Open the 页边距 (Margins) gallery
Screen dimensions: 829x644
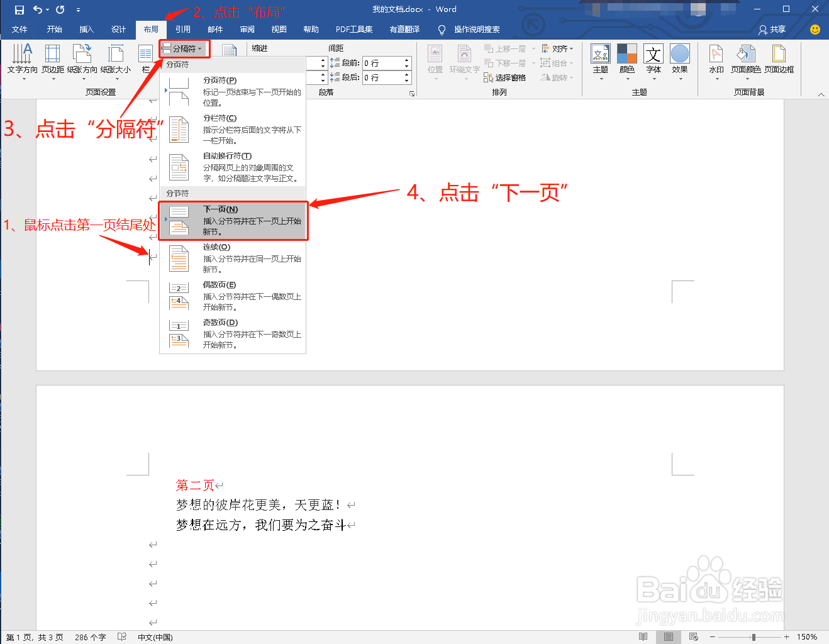(52, 61)
